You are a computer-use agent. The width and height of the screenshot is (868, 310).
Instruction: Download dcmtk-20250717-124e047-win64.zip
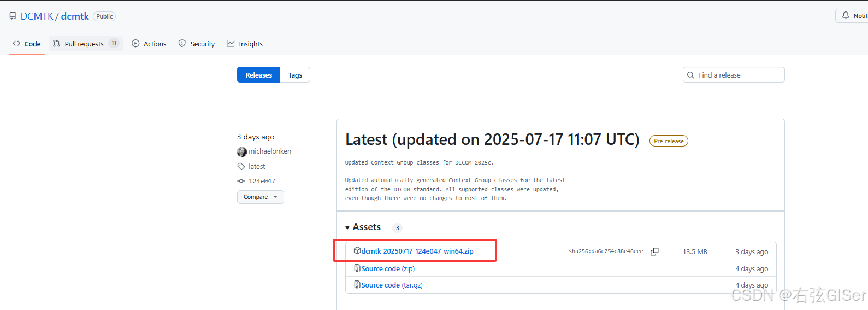417,251
